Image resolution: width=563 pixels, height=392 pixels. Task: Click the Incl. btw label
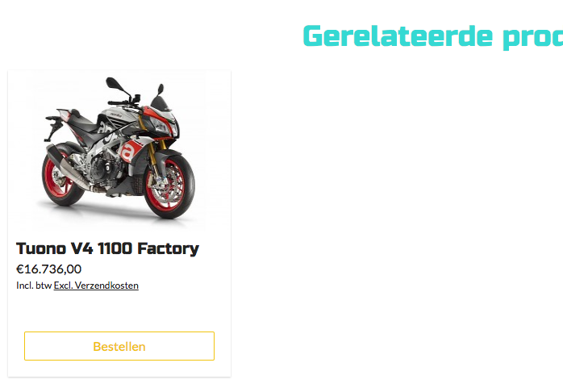tap(34, 286)
